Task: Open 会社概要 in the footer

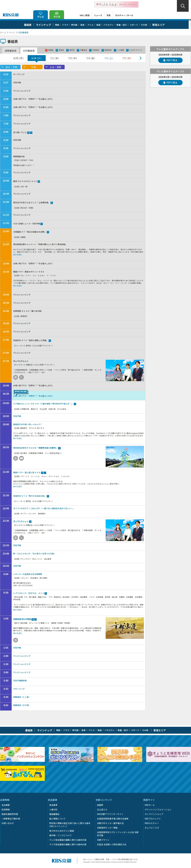Action: [5, 805]
